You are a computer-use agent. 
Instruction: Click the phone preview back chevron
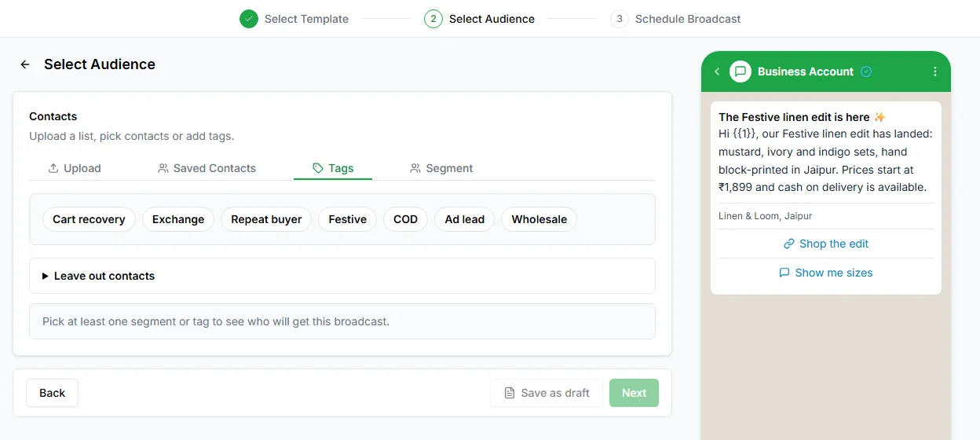coord(717,71)
